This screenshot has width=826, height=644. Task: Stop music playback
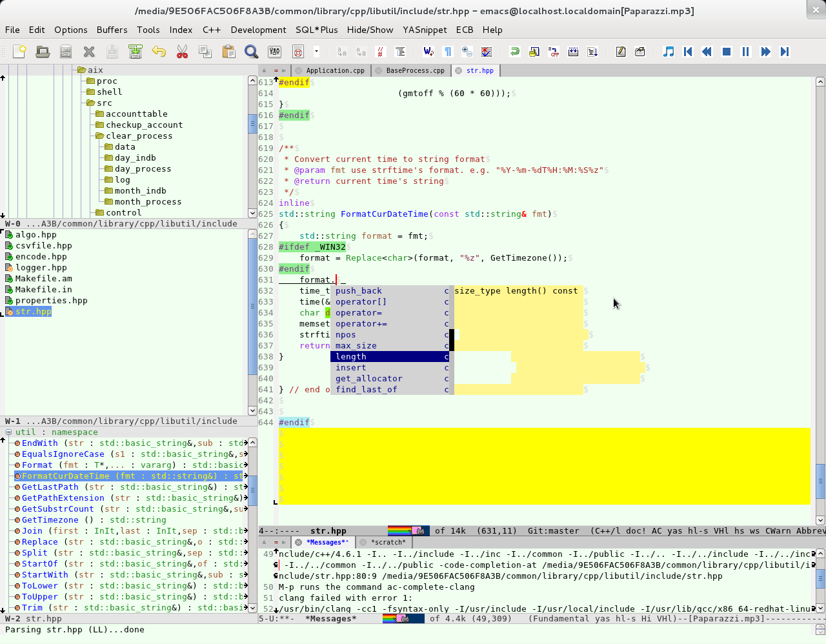pos(727,52)
